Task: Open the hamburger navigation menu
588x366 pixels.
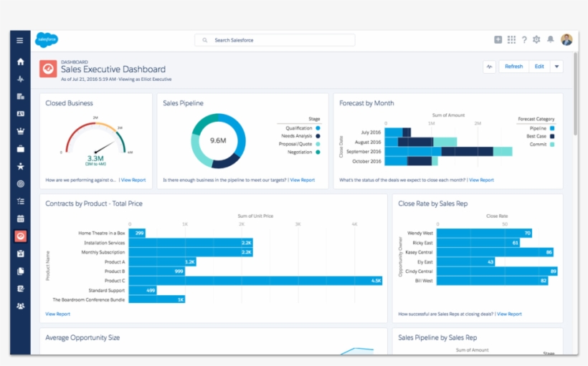Action: point(20,41)
